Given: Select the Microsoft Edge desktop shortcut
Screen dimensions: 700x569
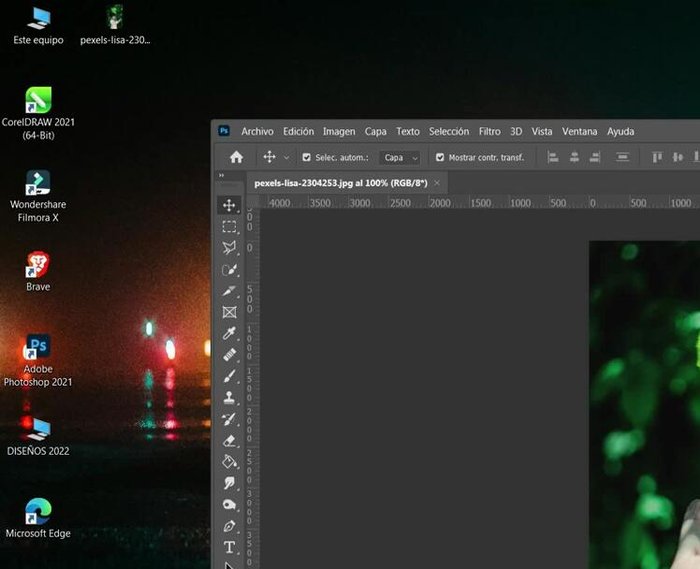Looking at the screenshot, I should (38, 519).
